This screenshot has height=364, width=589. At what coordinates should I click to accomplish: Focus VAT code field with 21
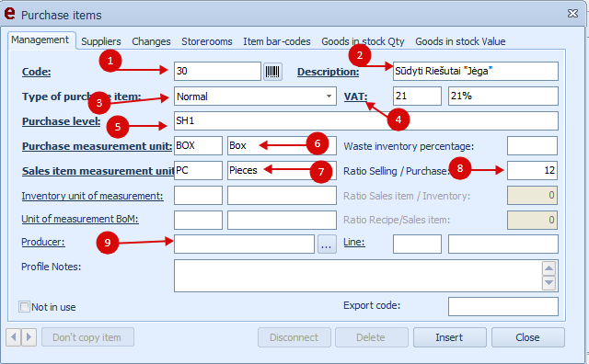click(x=417, y=97)
